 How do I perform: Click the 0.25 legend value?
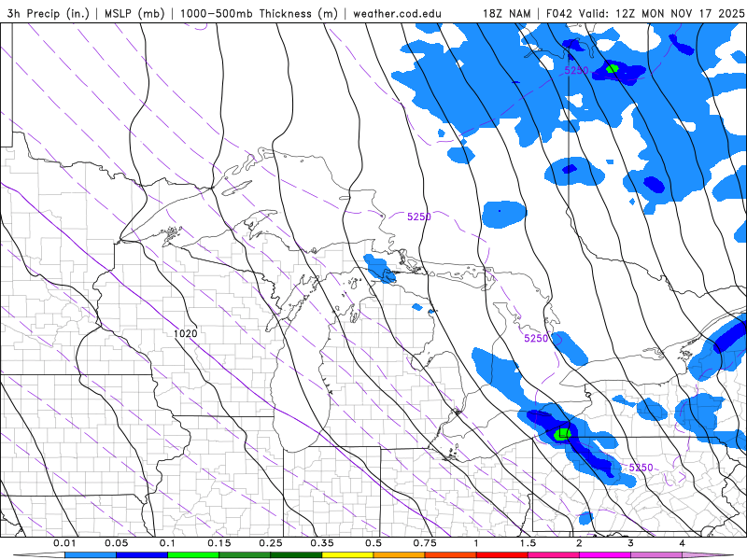tap(271, 543)
